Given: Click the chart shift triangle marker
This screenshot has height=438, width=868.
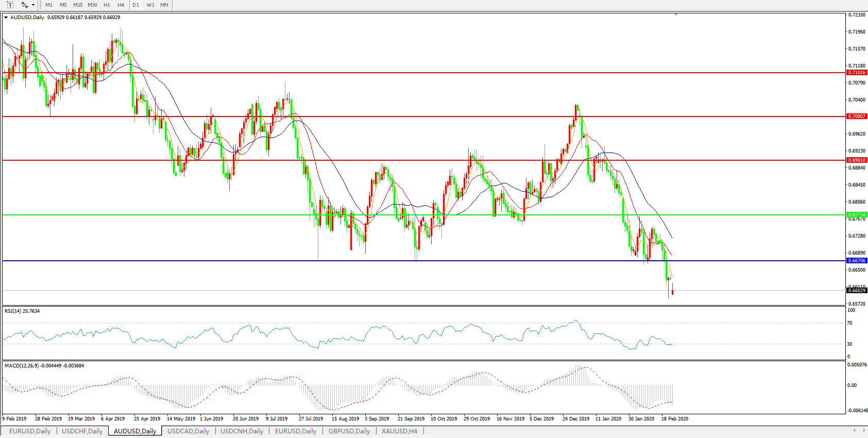Looking at the screenshot, I should click(676, 15).
